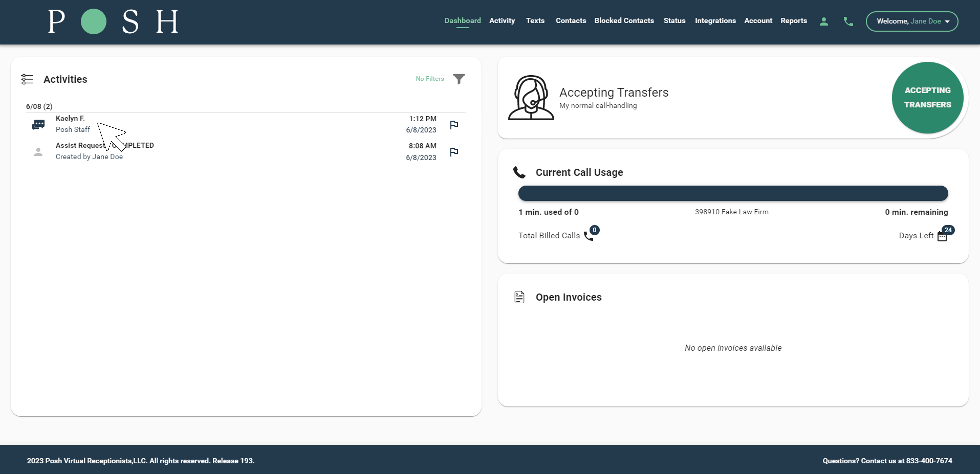Click the user profile icon in navbar
This screenshot has height=474, width=980.
click(824, 21)
